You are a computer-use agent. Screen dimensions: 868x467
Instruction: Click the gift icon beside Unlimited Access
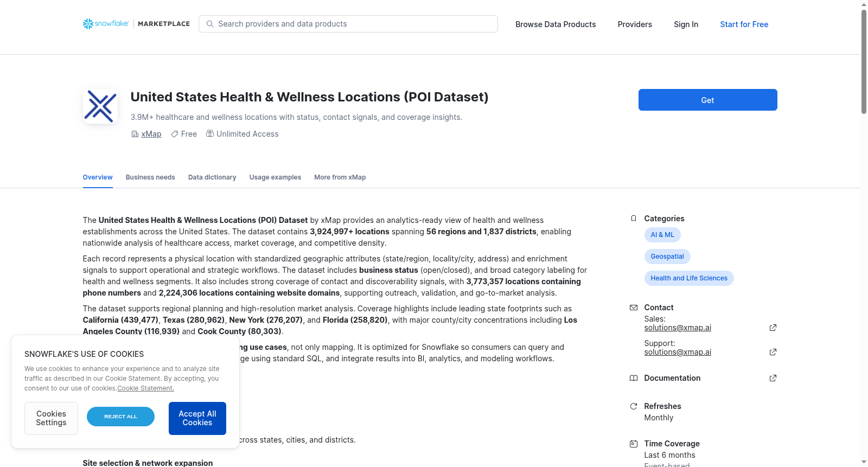click(x=210, y=133)
